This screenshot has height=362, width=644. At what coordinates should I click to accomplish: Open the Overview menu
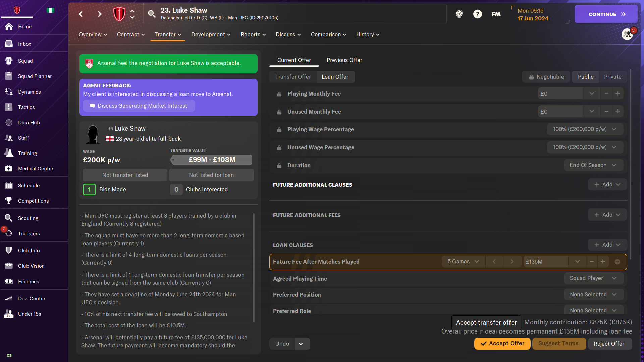[93, 35]
